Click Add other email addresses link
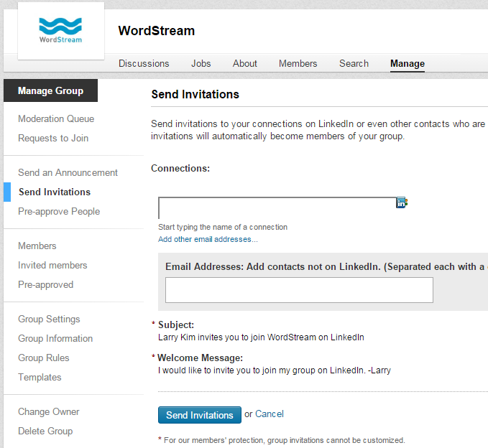The image size is (488, 448). (x=208, y=239)
